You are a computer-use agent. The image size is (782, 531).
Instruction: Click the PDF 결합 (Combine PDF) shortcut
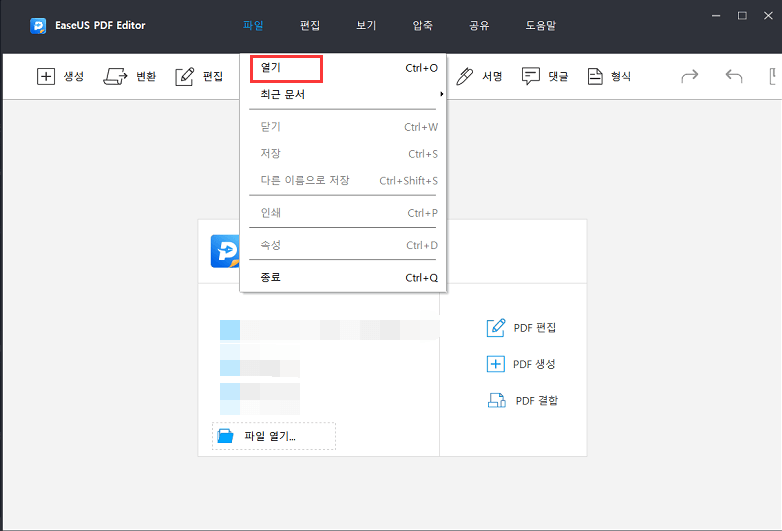click(521, 401)
